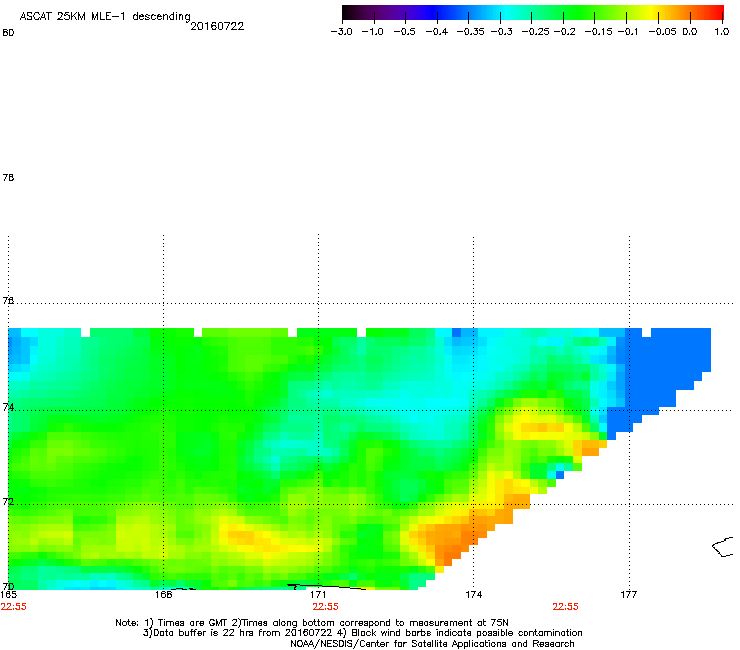Image resolution: width=740 pixels, height=650 pixels.
Task: Click the -0.3 color scale label
Action: pos(502,32)
